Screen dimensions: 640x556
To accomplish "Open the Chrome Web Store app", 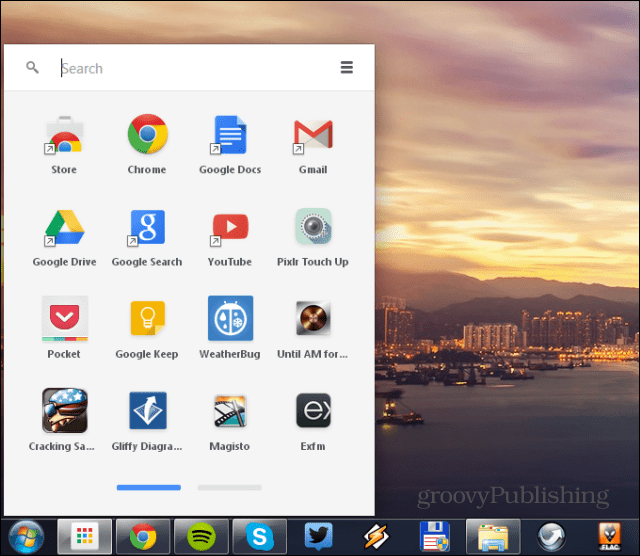I will coord(64,135).
